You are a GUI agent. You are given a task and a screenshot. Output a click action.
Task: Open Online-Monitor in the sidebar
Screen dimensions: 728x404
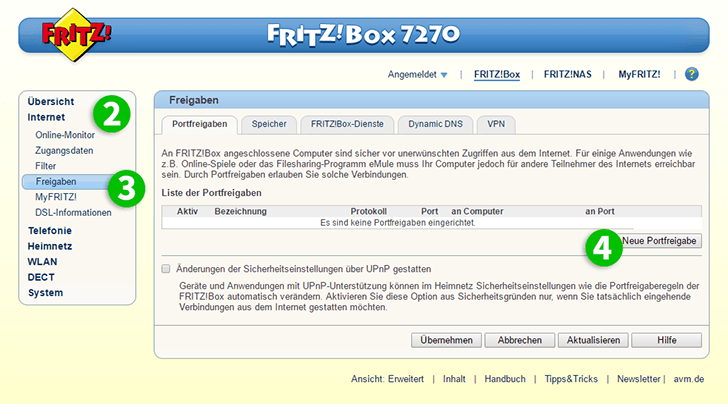65,135
